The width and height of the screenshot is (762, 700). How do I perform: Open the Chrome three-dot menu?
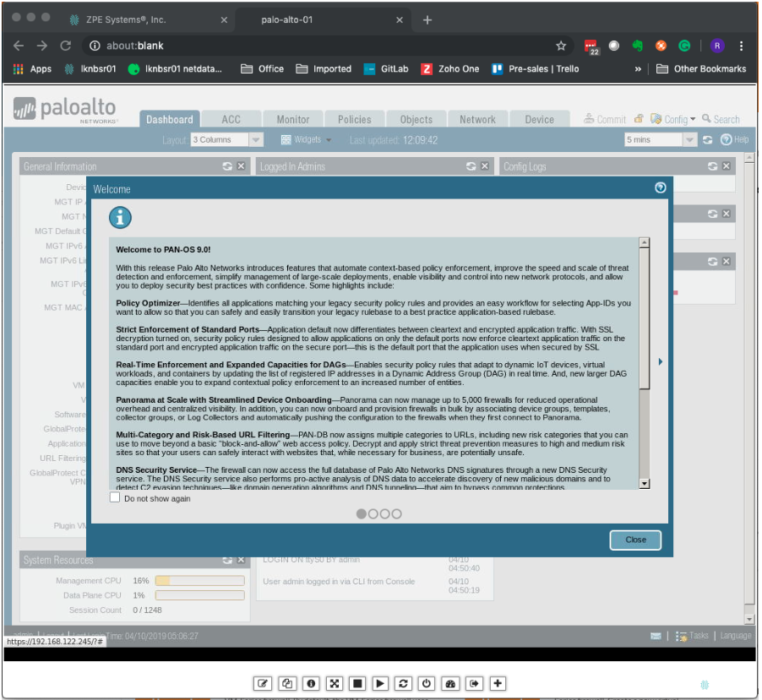(x=741, y=46)
